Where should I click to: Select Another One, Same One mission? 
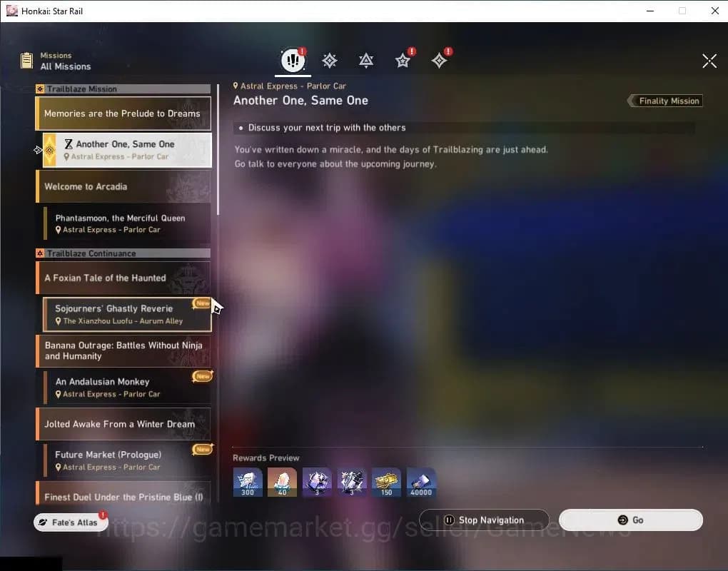point(127,150)
